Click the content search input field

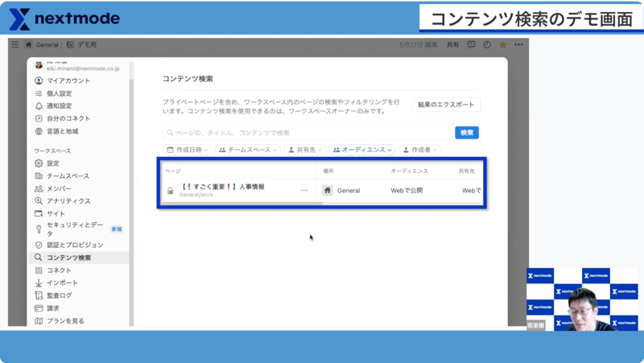308,133
